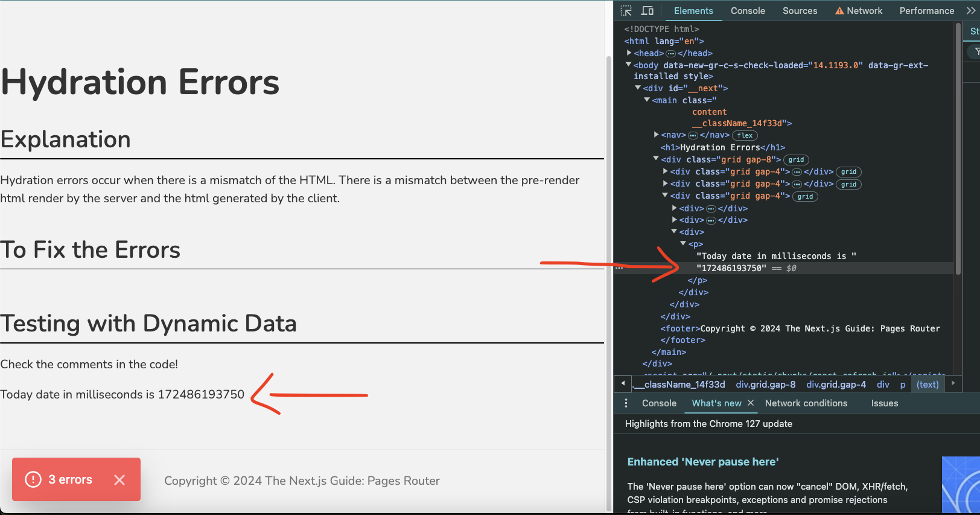Toggle grid badge on div grid gap-8
Viewport: 980px width, 515px height.
tap(796, 160)
